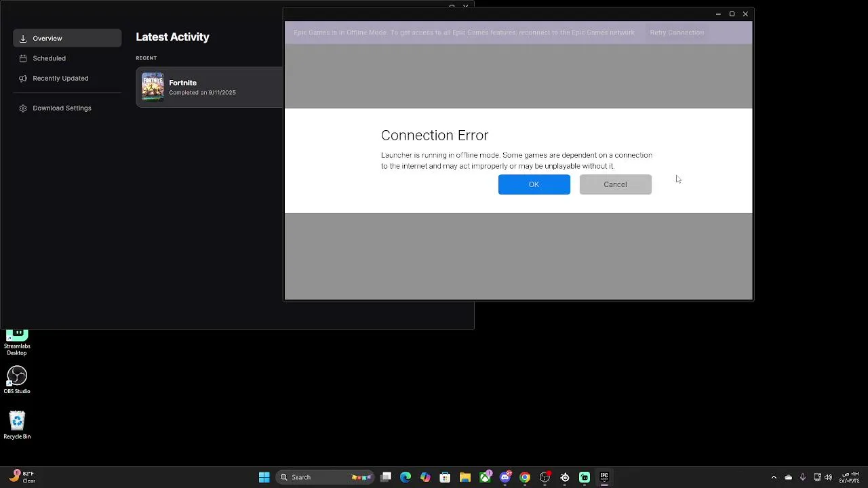Click the Fortnite game thumbnail
This screenshot has height=488, width=868.
[153, 87]
